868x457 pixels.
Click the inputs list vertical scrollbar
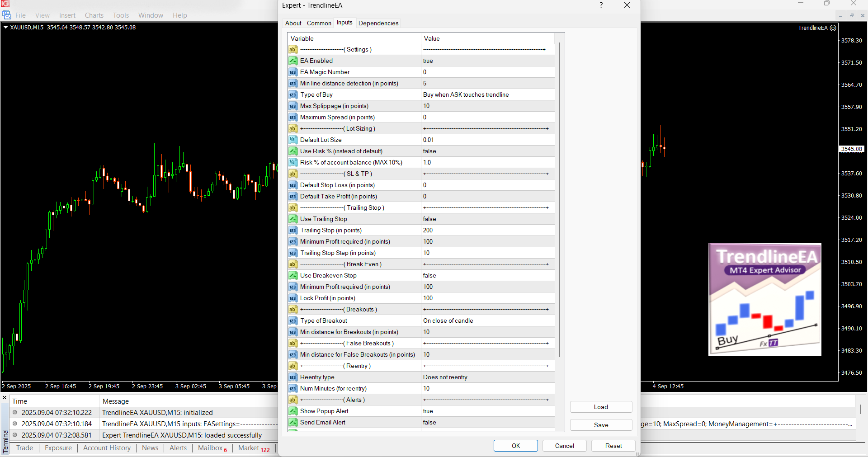560,199
